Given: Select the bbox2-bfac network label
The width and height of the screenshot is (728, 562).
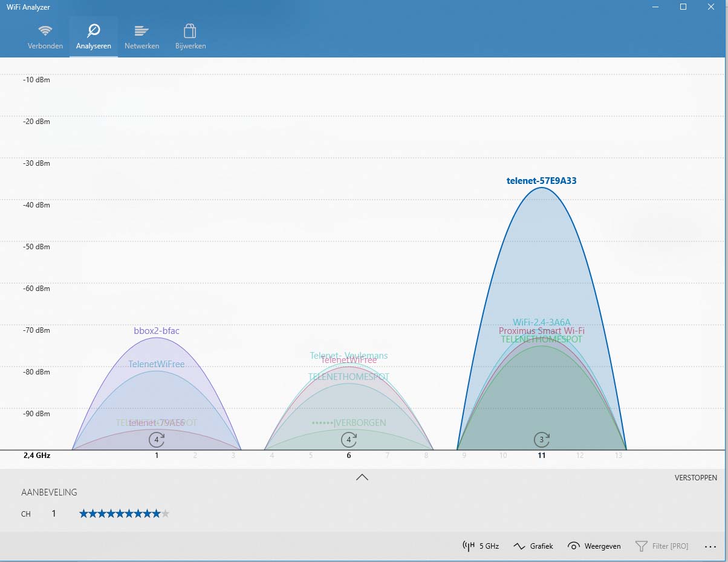Looking at the screenshot, I should 157,331.
